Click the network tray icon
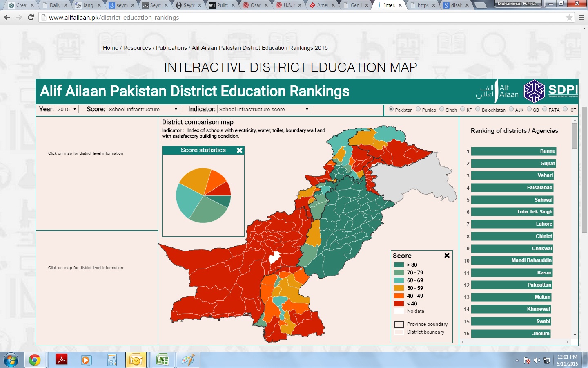This screenshot has height=368, width=588. pos(546,361)
